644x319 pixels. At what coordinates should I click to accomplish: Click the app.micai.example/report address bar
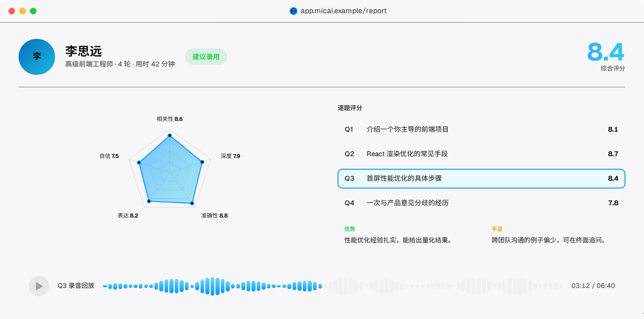(338, 11)
